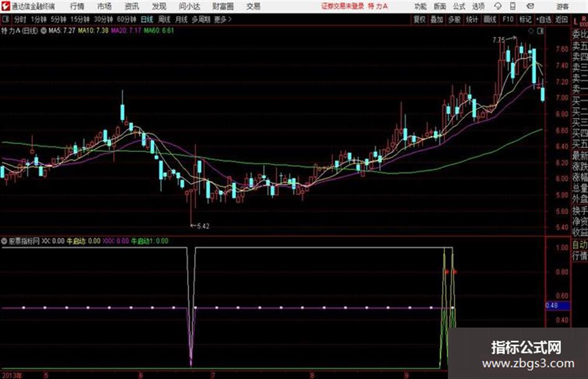Image resolution: width=588 pixels, height=379 pixels.
Task: Open the headset customer service icon
Action: 498,6
